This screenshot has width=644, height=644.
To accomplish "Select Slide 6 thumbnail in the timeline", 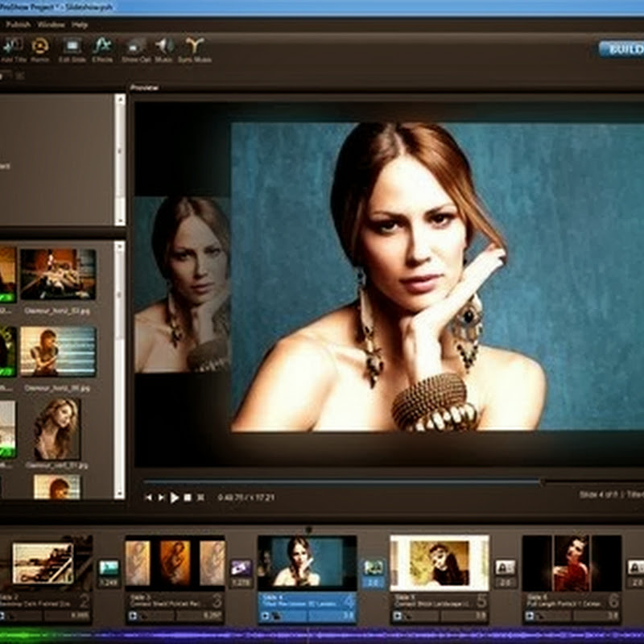I will click(571, 563).
